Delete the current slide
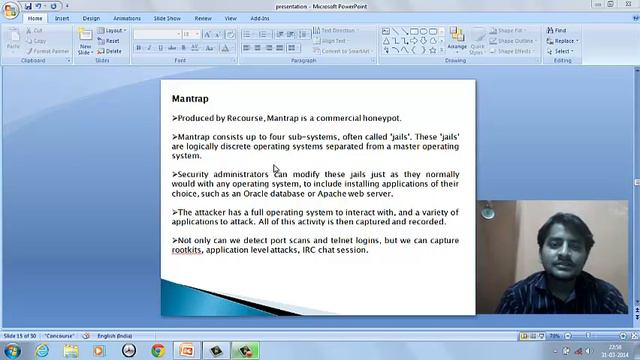640x360 pixels. point(109,51)
